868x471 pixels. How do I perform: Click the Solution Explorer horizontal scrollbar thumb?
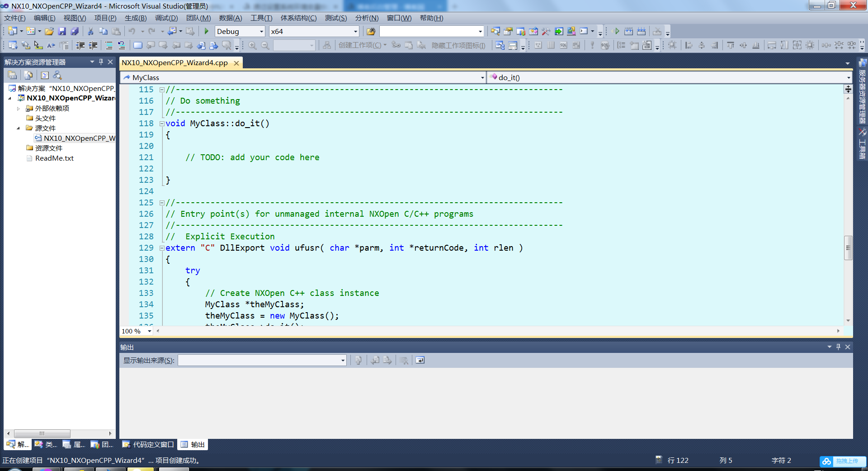[x=42, y=433]
